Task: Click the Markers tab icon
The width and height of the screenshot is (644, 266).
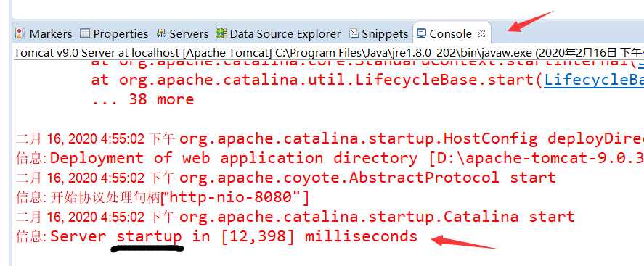Action: pyautogui.click(x=20, y=33)
